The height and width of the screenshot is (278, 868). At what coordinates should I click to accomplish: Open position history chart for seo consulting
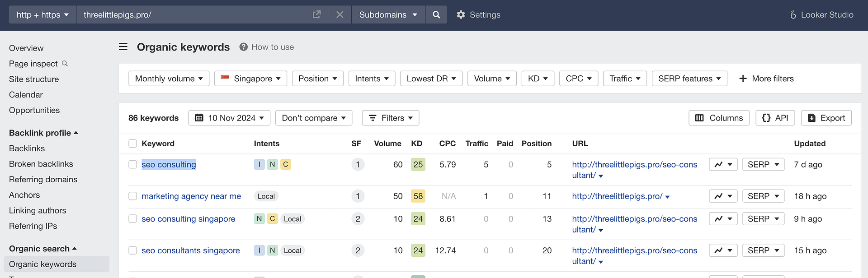click(x=723, y=165)
